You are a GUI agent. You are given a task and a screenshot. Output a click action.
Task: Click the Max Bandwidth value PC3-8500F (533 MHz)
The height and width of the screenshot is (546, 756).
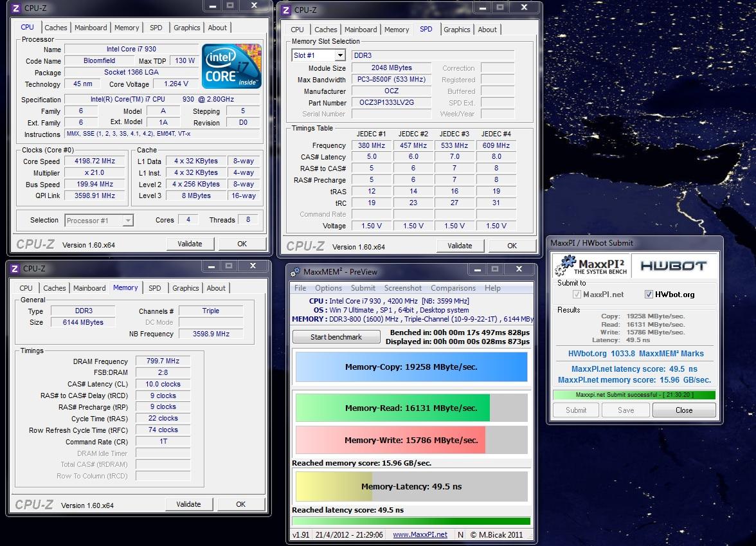(x=391, y=80)
